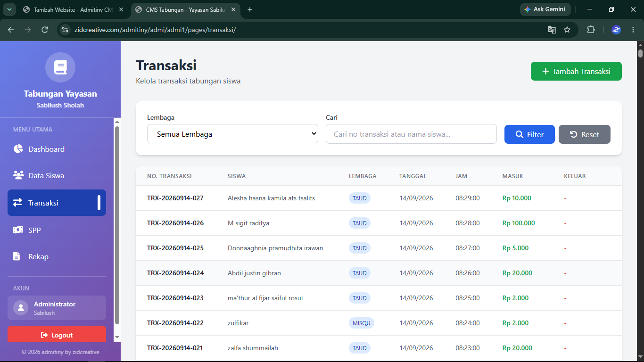Open the Semua Lembaga dropdown
Screen dimensions: 644x362
click(232, 134)
